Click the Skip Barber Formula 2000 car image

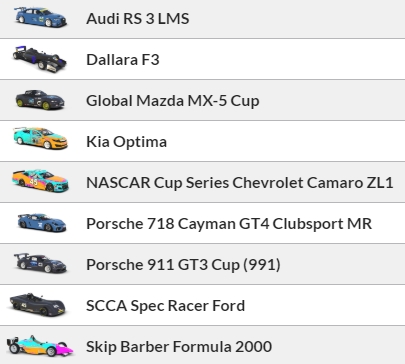[x=40, y=346]
